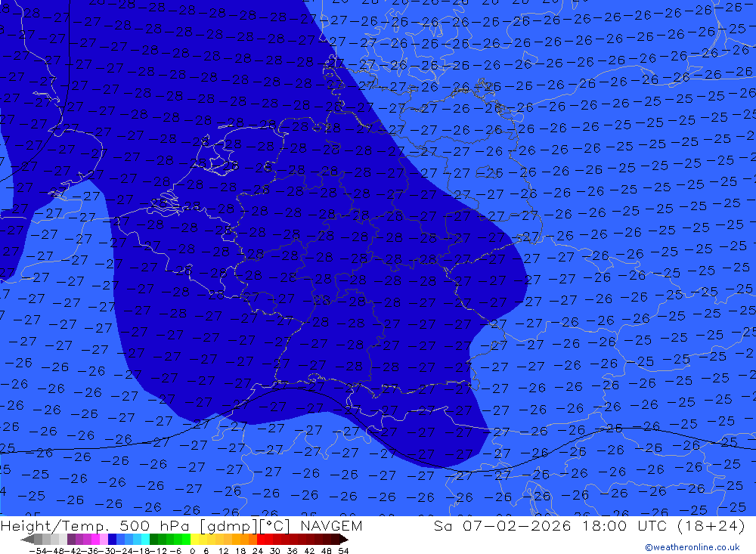The width and height of the screenshot is (756, 554).
Task: Click the bright yellow 0 legend swatch
Action: pyautogui.click(x=195, y=540)
